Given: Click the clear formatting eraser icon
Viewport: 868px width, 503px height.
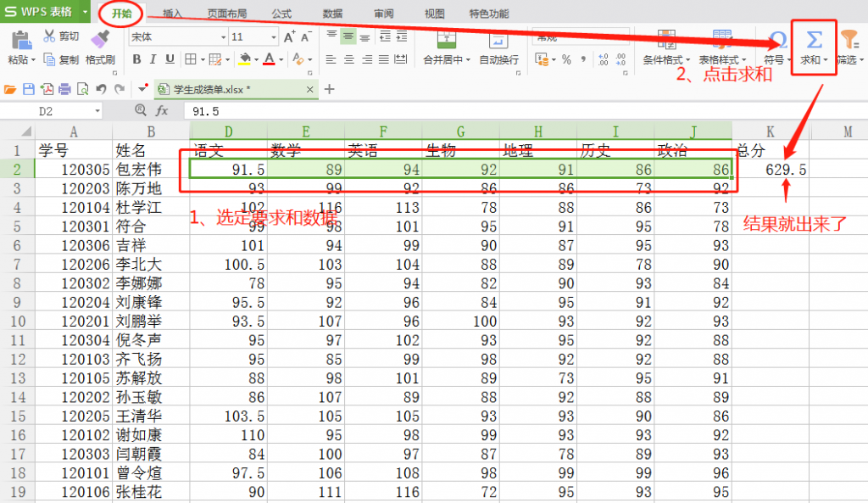Looking at the screenshot, I should point(298,59).
